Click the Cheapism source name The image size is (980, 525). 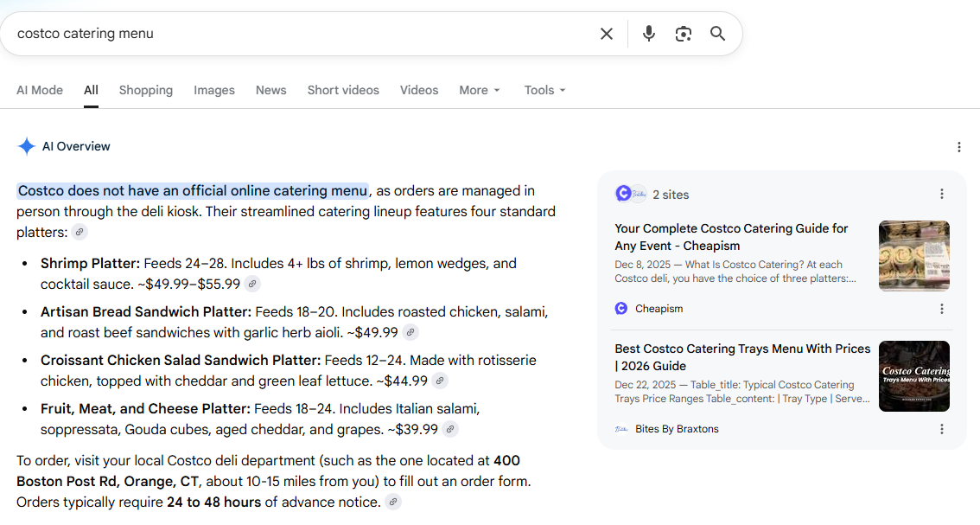(x=659, y=309)
